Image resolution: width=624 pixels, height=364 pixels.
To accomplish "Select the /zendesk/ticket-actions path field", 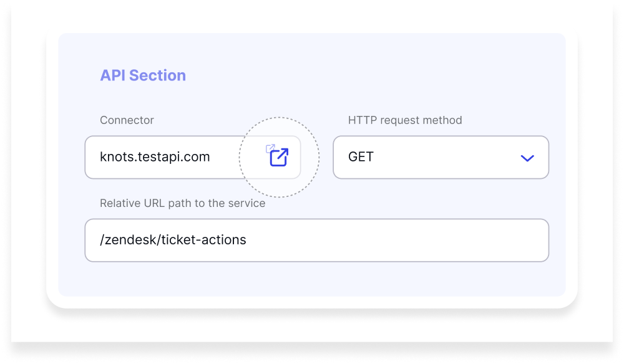I will point(250,240).
